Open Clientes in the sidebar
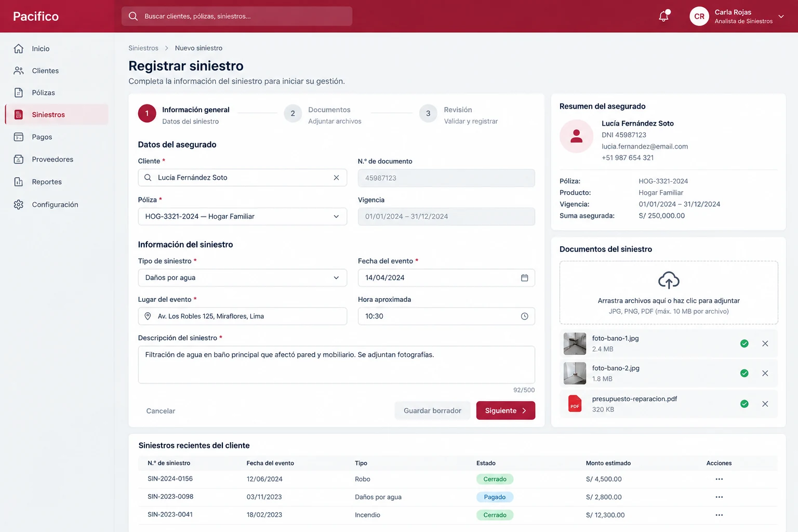Viewport: 798px width, 532px height. click(57, 71)
